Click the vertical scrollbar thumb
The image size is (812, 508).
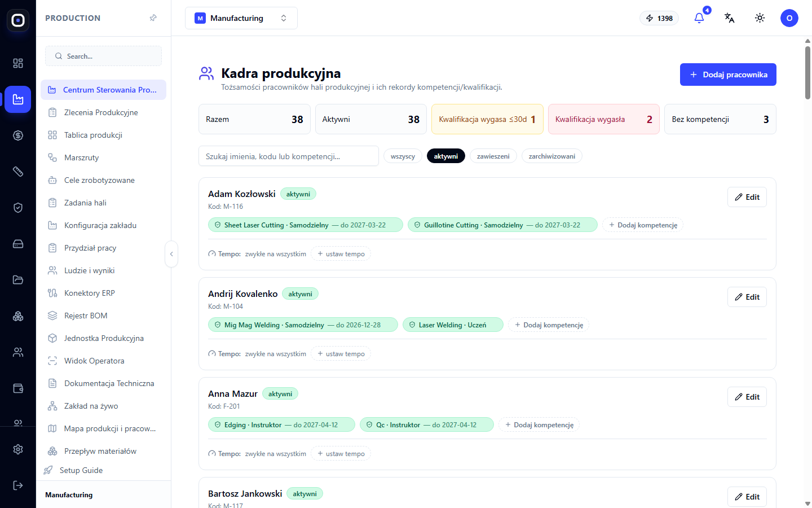[x=807, y=72]
